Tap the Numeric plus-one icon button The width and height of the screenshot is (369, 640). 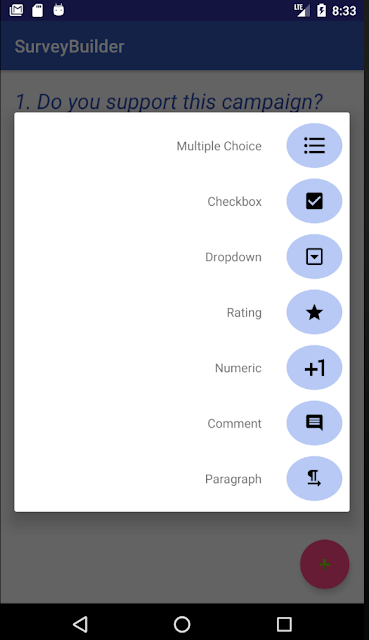314,367
